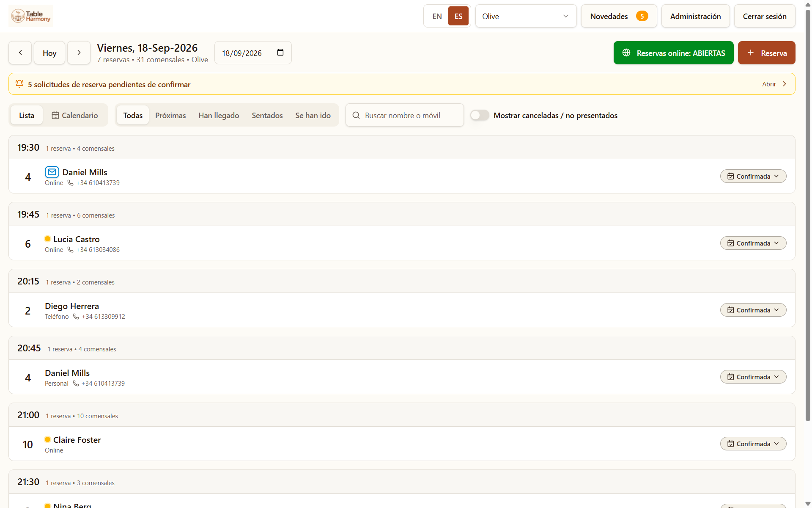
Task: Switch language to EN
Action: [437, 16]
